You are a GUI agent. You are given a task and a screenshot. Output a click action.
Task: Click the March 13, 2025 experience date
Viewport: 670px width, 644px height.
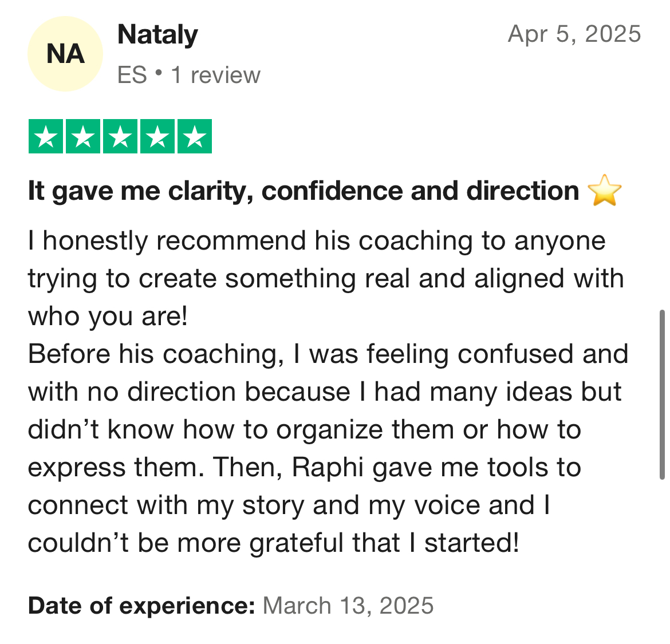pyautogui.click(x=348, y=606)
